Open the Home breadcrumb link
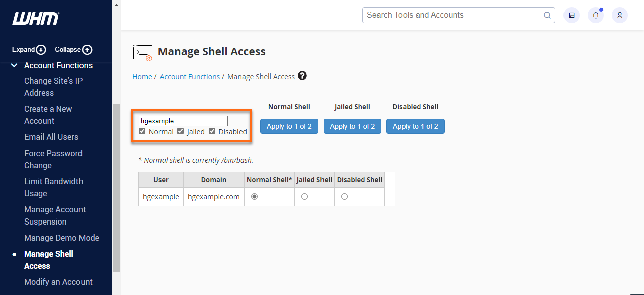 coord(142,76)
